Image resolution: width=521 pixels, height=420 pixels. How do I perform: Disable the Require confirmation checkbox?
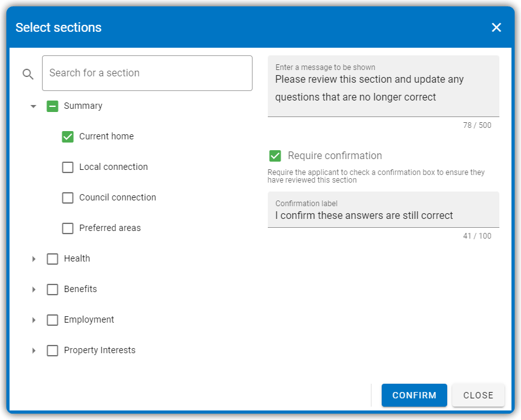click(x=275, y=155)
